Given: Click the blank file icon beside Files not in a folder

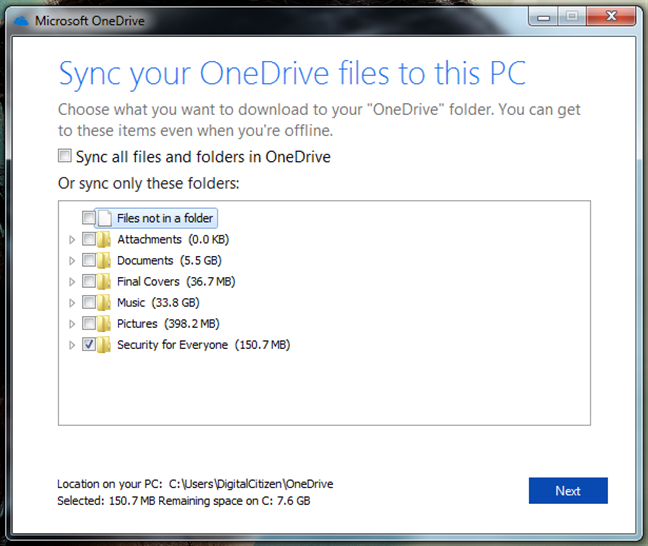Looking at the screenshot, I should (x=105, y=218).
